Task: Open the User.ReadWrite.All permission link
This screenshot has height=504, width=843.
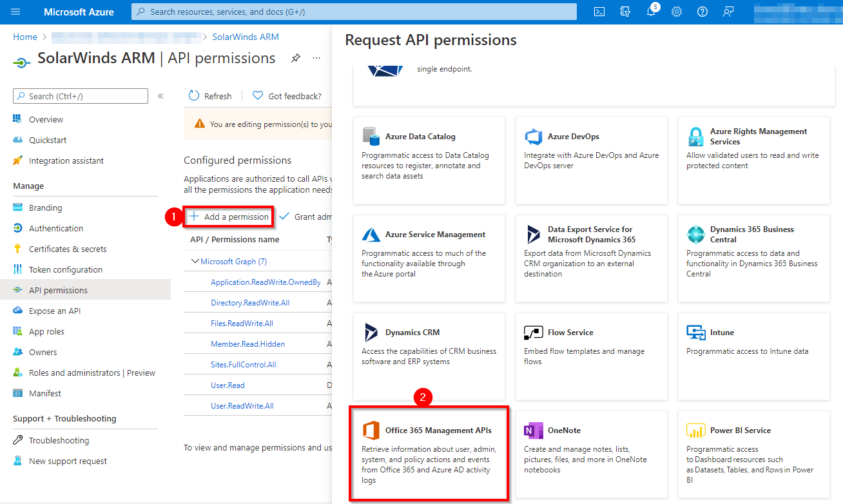Action: (x=242, y=405)
